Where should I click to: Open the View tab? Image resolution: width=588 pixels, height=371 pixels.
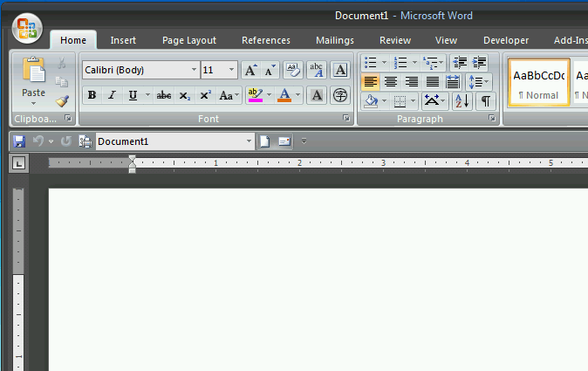coord(446,40)
